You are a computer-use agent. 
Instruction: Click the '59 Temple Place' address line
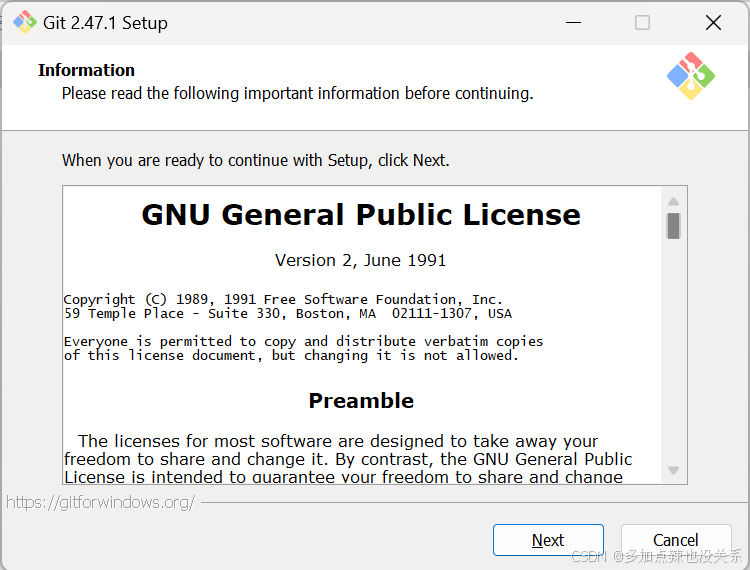point(288,314)
